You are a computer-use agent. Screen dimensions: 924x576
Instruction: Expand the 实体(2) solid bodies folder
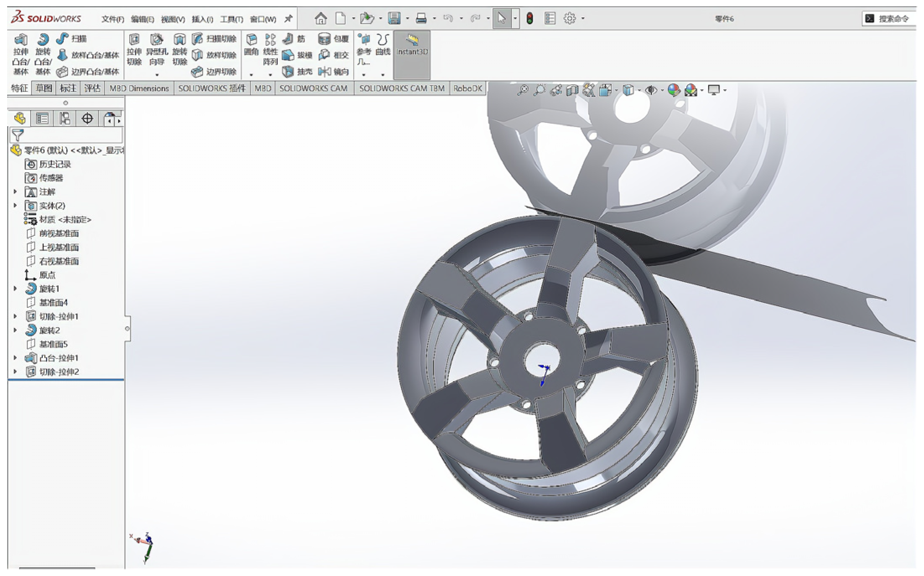click(16, 206)
